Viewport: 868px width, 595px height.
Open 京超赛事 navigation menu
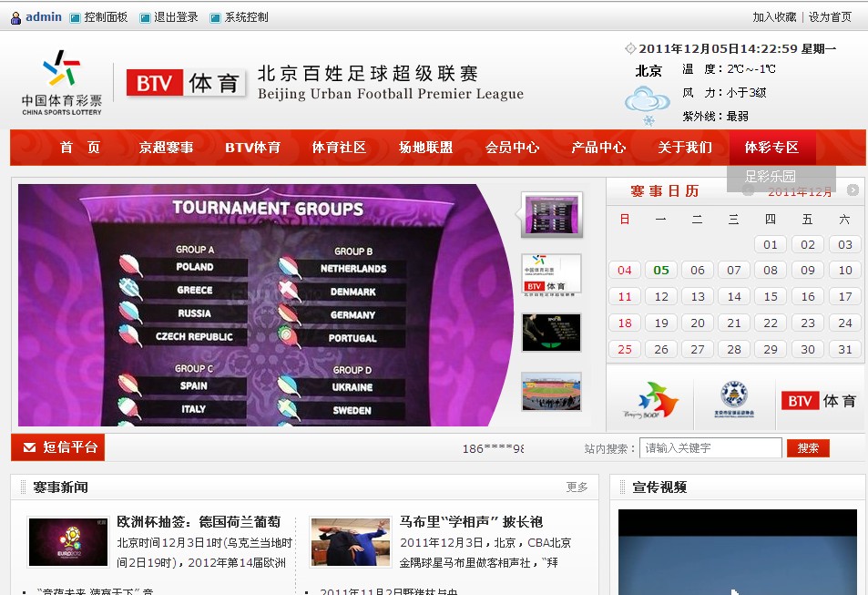(x=166, y=148)
